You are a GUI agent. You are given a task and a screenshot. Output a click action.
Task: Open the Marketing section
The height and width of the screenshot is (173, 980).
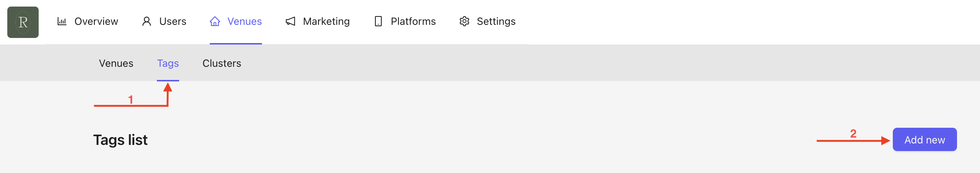pyautogui.click(x=326, y=21)
